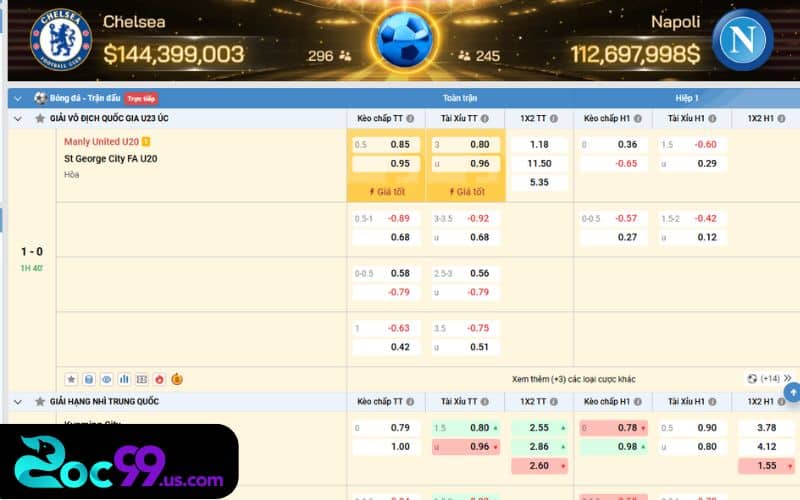The width and height of the screenshot is (800, 500).
Task: Collapse the Giải Vô Địch Quốc Gia U23 Úc league
Action: pos(18,119)
